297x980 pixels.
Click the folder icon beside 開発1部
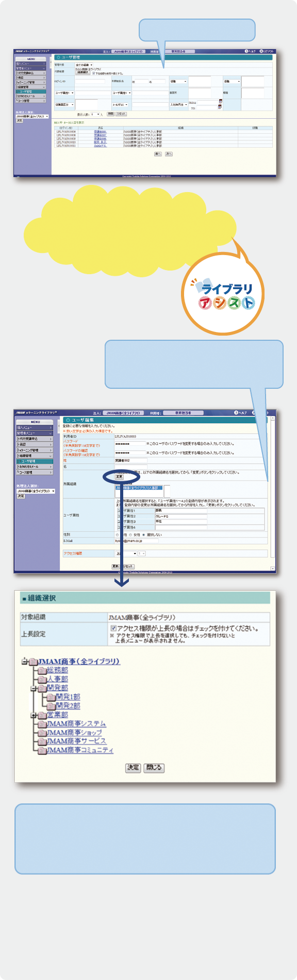(x=52, y=697)
